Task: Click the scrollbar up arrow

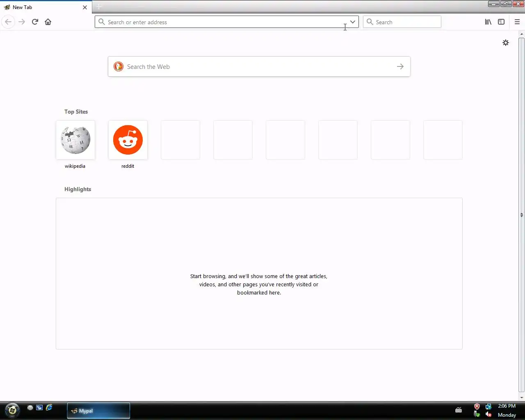Action: pyautogui.click(x=521, y=34)
